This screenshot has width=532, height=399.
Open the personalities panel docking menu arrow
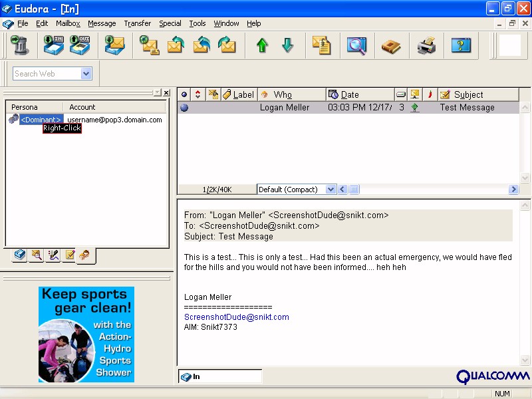[x=157, y=92]
